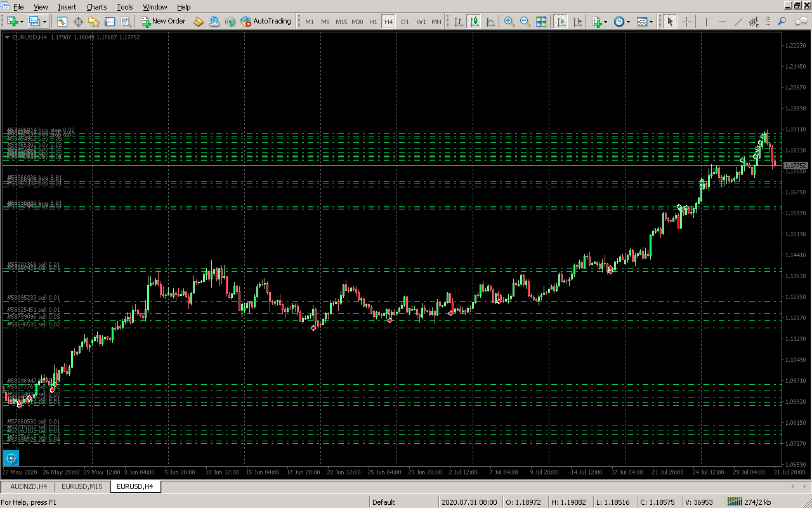Toggle the Terminal panel icon

(x=110, y=22)
